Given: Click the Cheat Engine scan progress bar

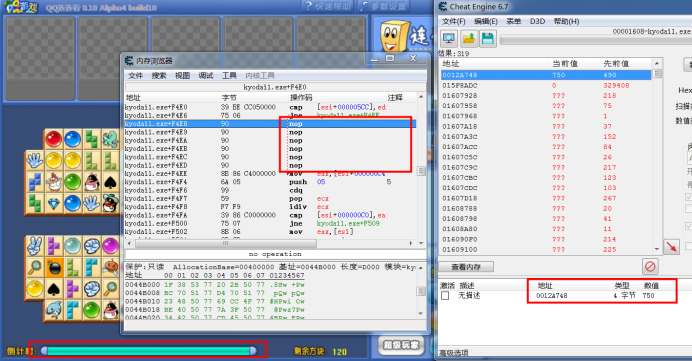Looking at the screenshot, I should [x=596, y=41].
